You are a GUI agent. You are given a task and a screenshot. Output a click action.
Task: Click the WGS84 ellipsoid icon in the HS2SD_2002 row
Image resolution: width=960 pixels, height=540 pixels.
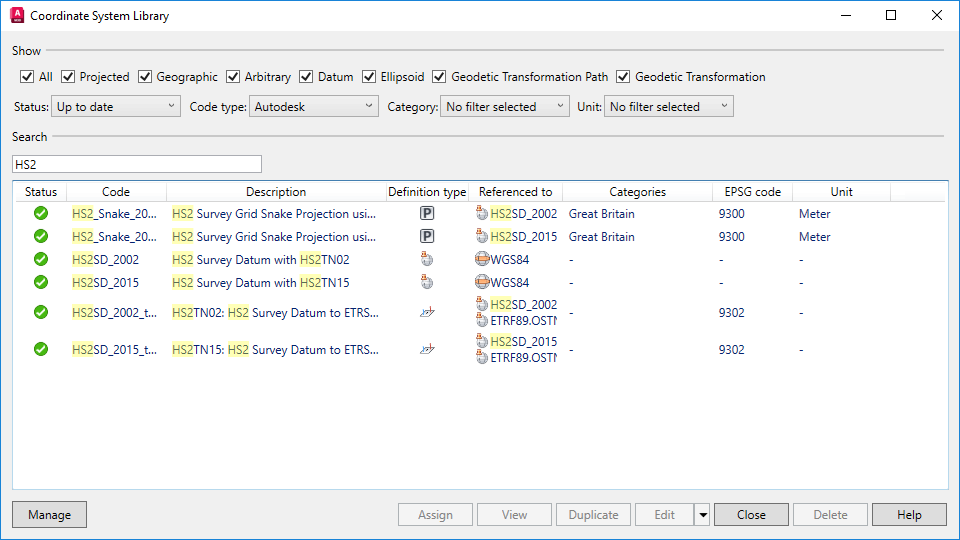tap(482, 259)
